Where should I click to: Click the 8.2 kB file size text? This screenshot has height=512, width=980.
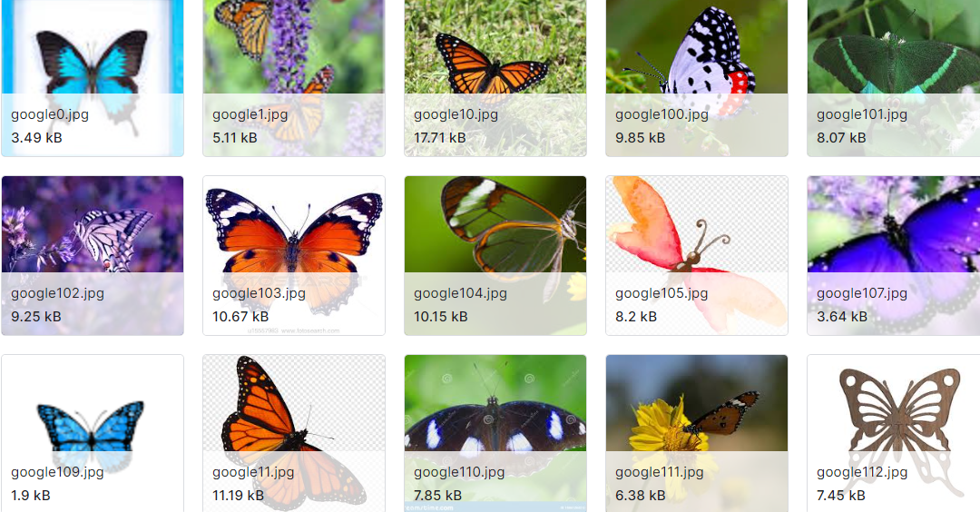point(635,316)
